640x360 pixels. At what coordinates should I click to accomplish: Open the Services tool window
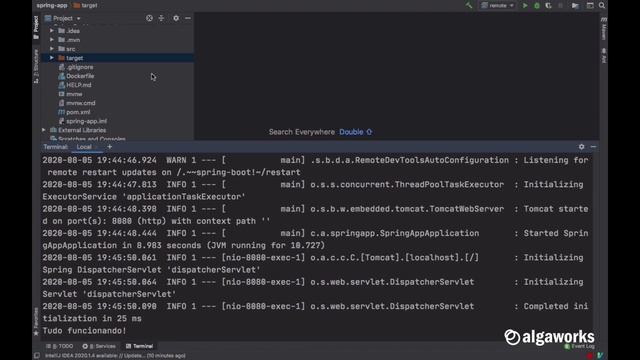click(x=99, y=346)
